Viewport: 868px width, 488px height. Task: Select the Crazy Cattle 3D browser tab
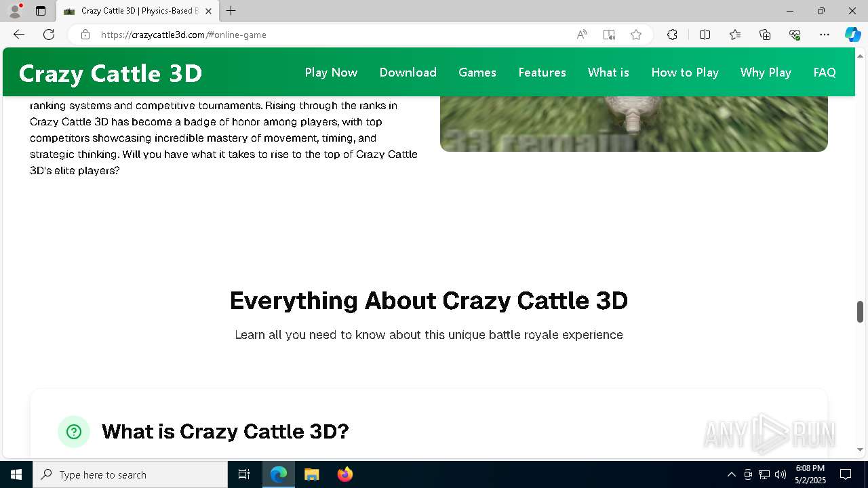[138, 11]
